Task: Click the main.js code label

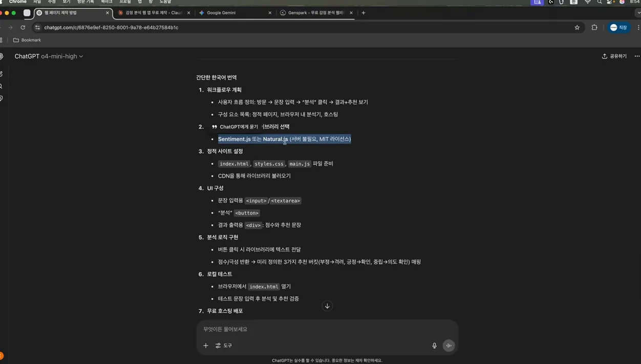Action: tap(300, 164)
